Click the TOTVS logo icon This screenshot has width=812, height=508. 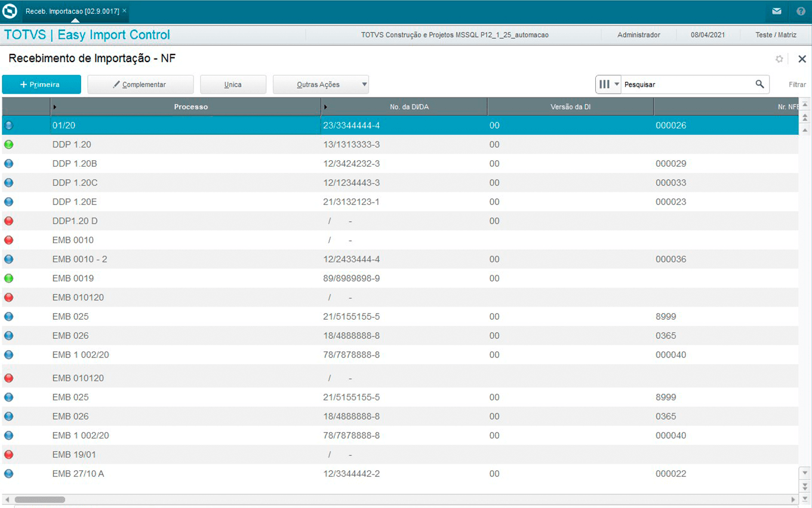10,11
